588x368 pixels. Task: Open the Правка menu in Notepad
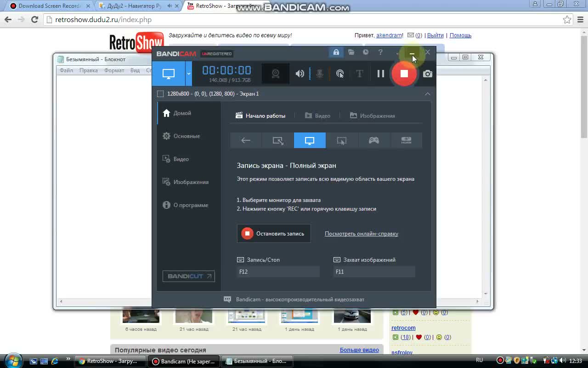[x=88, y=70]
